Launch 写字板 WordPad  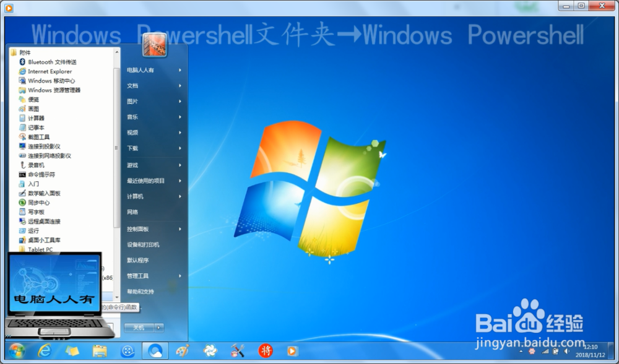32,212
